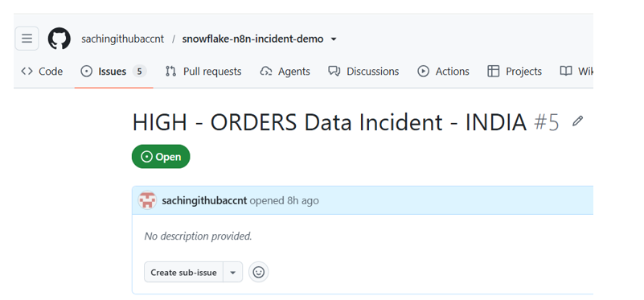Click the green Open status badge

point(161,157)
